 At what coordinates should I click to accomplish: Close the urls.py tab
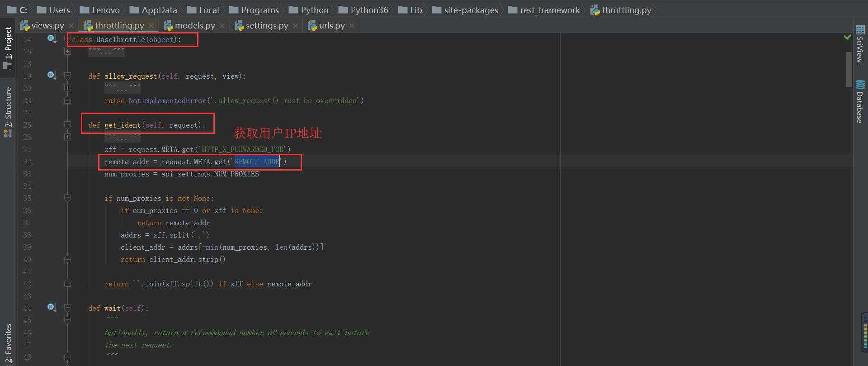[x=352, y=26]
